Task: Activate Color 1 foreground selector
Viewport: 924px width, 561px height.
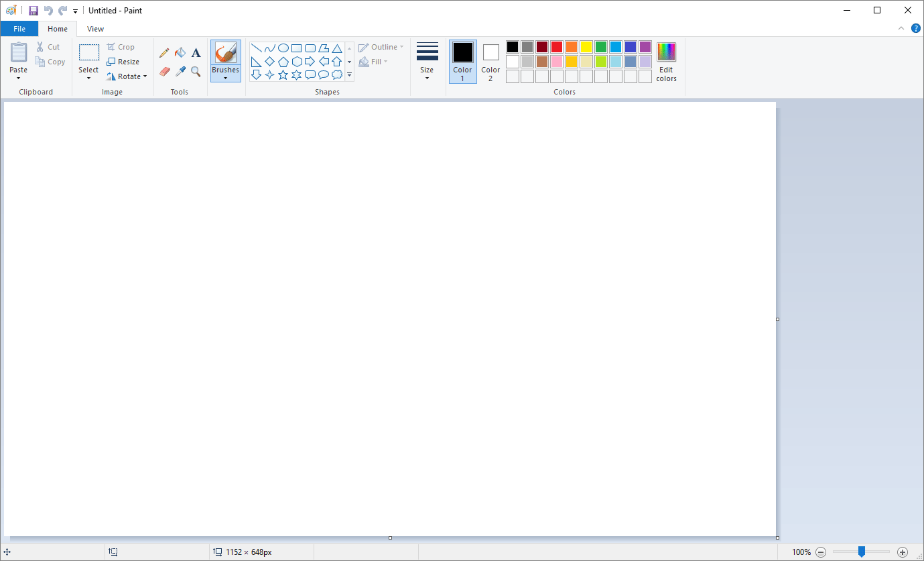Action: (x=462, y=62)
